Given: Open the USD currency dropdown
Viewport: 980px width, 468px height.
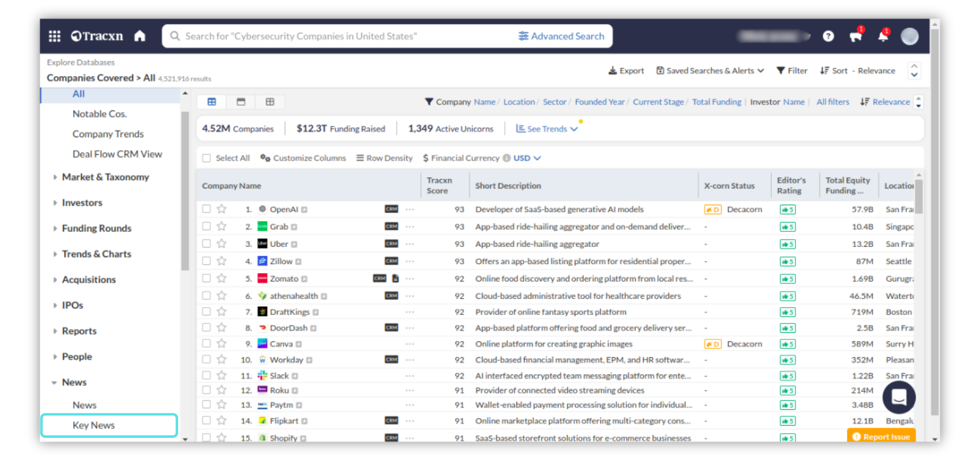Looking at the screenshot, I should [527, 158].
